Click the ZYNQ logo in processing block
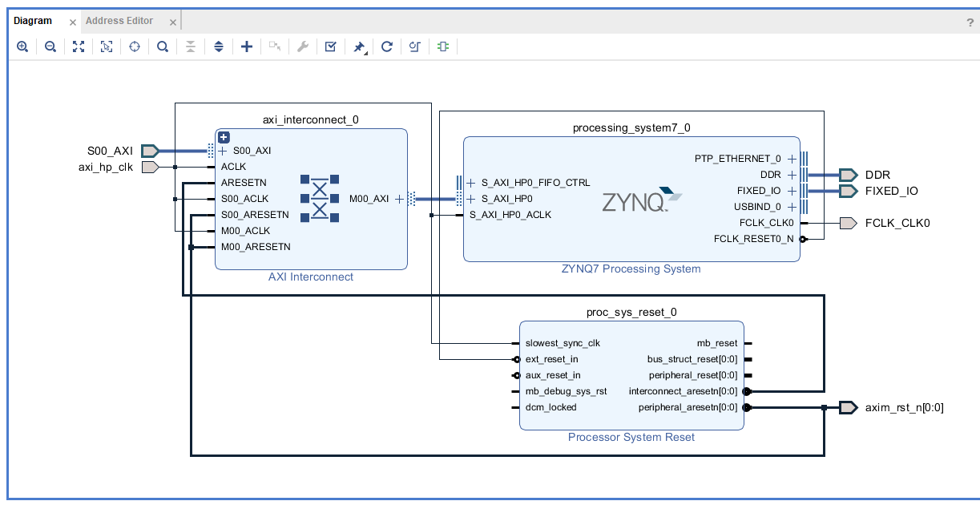The width and height of the screenshot is (980, 505). pos(643,200)
